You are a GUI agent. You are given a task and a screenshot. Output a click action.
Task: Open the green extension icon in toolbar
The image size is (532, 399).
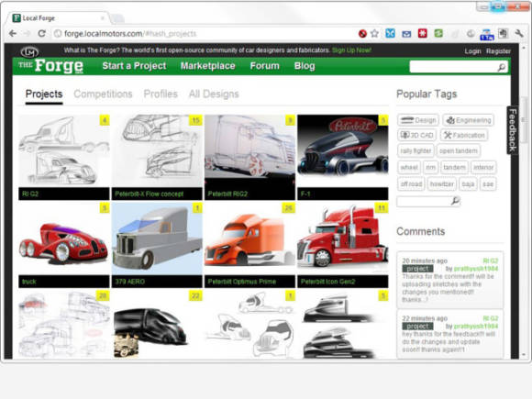[x=438, y=33]
